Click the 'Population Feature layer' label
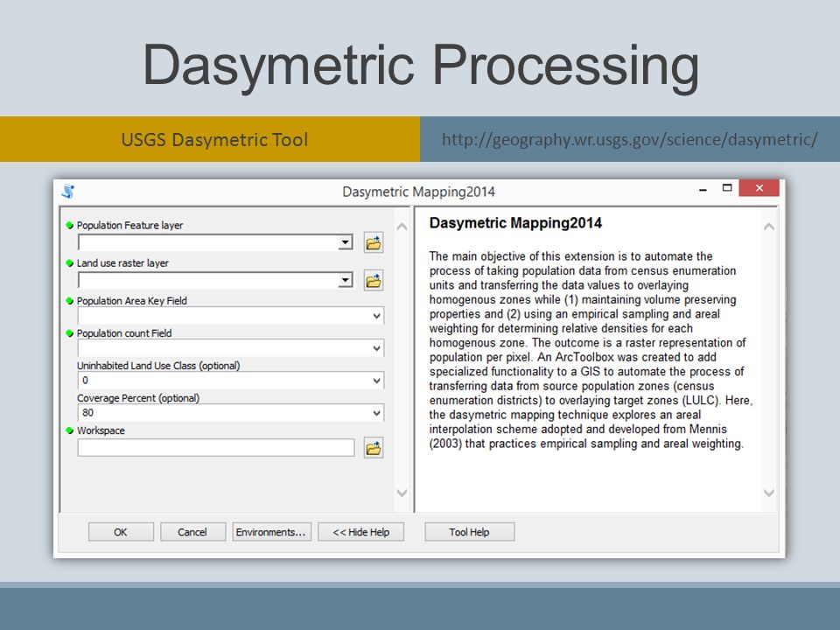The height and width of the screenshot is (630, 840). point(129,226)
